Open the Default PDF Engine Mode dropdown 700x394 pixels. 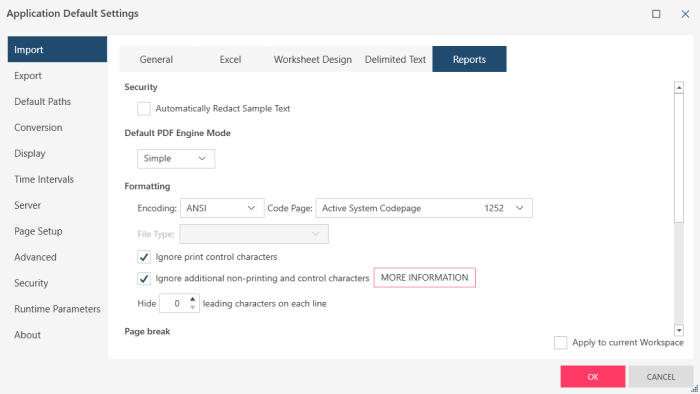(176, 159)
